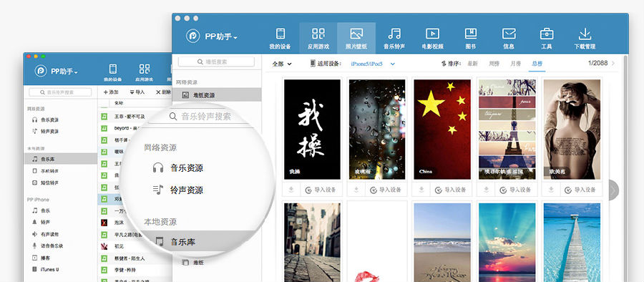Image resolution: width=644 pixels, height=282 pixels.
Task: Click 导入设备 under the 玻璃雨 wallpaper
Action: 386,190
